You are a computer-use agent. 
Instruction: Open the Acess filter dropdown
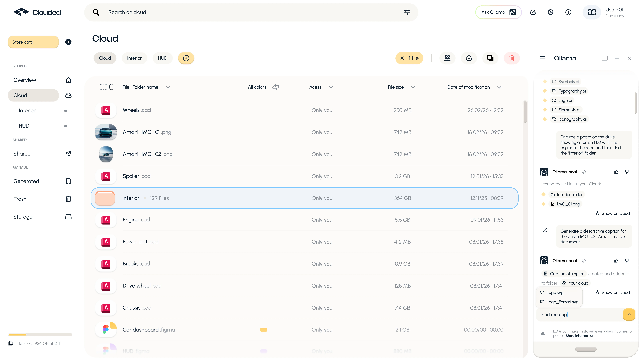point(331,87)
